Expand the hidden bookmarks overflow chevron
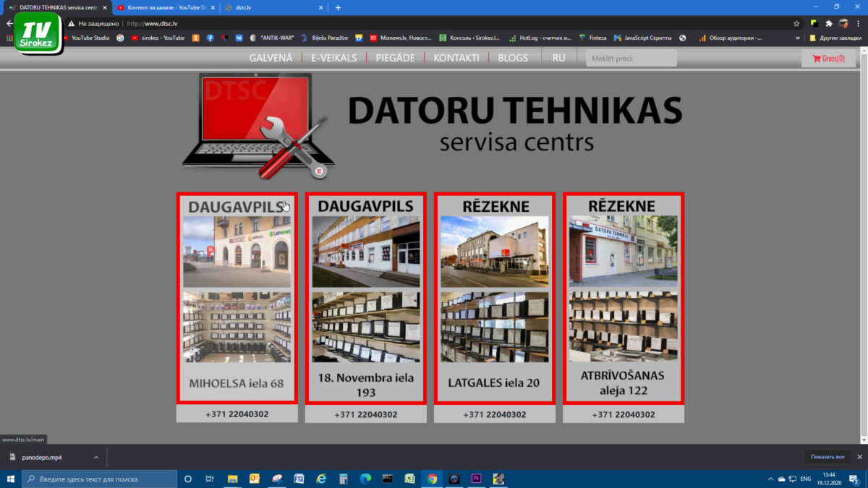Screen dimensions: 868x488 tap(798, 38)
